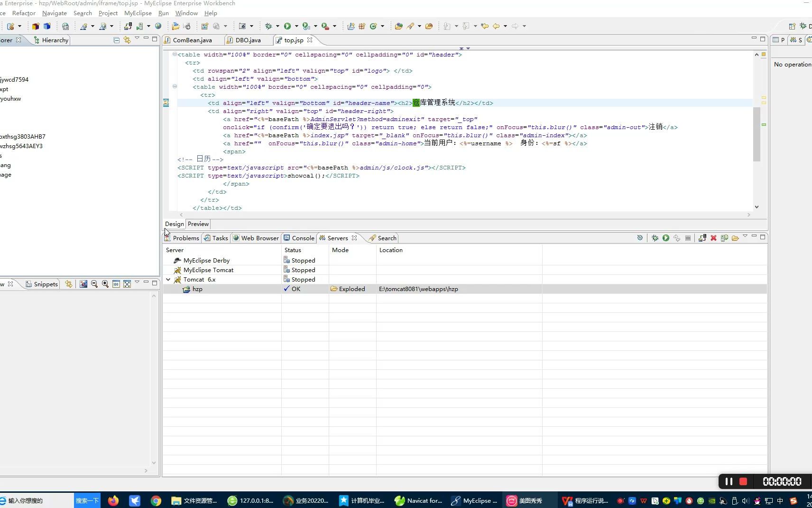Image resolution: width=812 pixels, height=508 pixels.
Task: Collapse the outer table code fold marker
Action: (175, 54)
